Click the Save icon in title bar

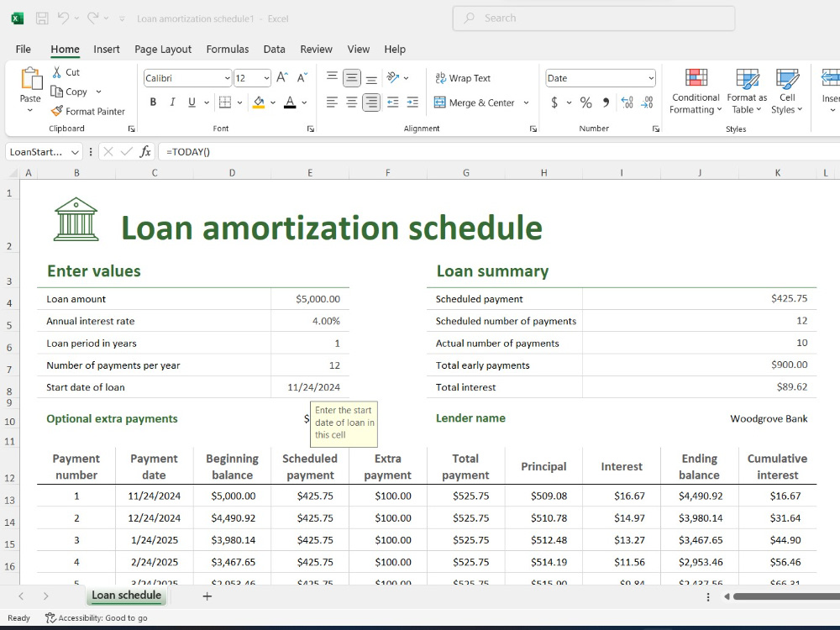[x=42, y=18]
